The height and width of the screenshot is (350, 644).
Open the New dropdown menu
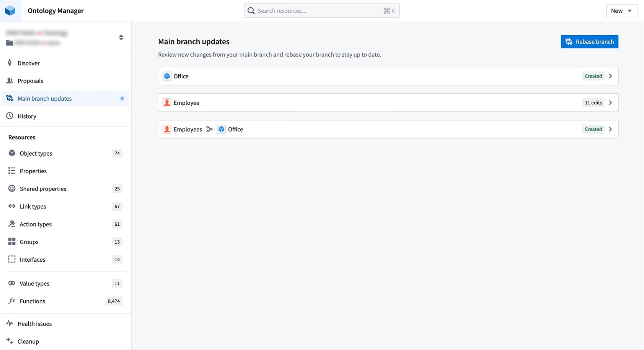pyautogui.click(x=621, y=11)
